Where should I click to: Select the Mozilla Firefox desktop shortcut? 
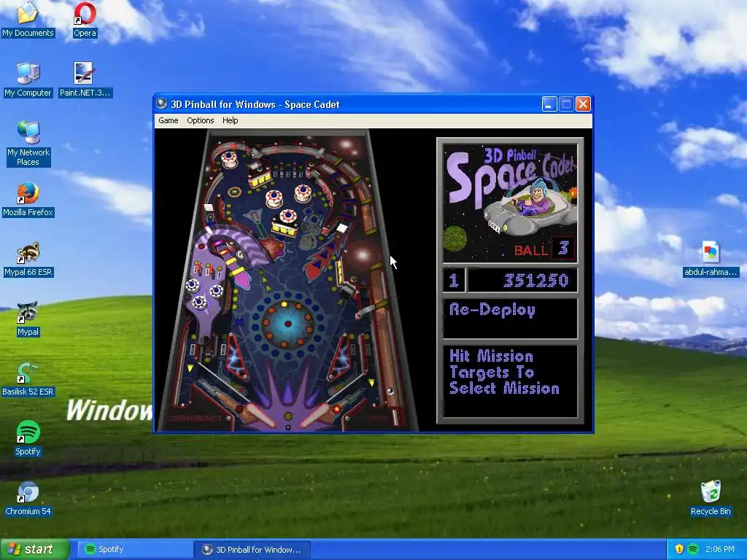coord(28,199)
